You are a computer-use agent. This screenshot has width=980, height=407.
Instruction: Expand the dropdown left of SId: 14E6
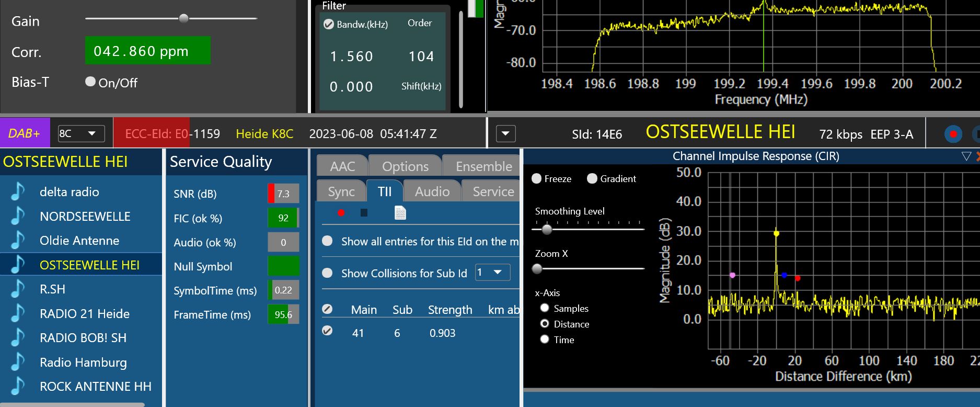tap(505, 133)
